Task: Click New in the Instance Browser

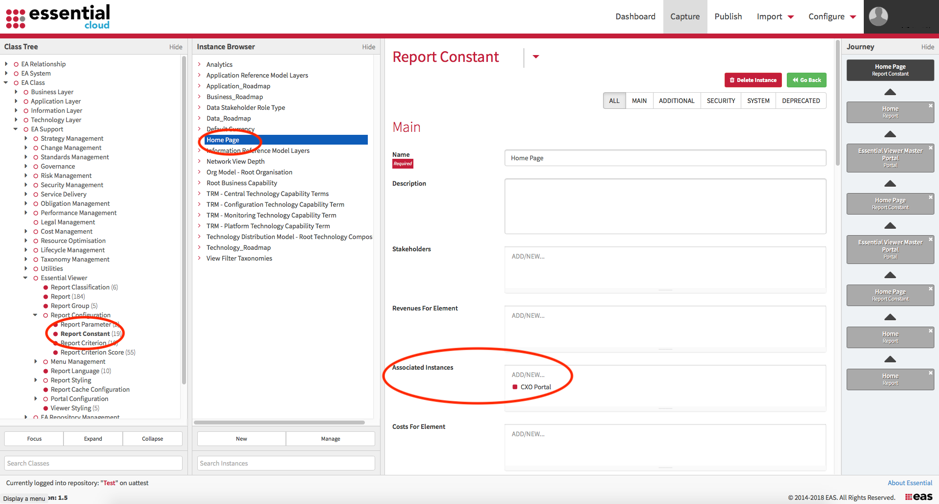Action: point(241,439)
